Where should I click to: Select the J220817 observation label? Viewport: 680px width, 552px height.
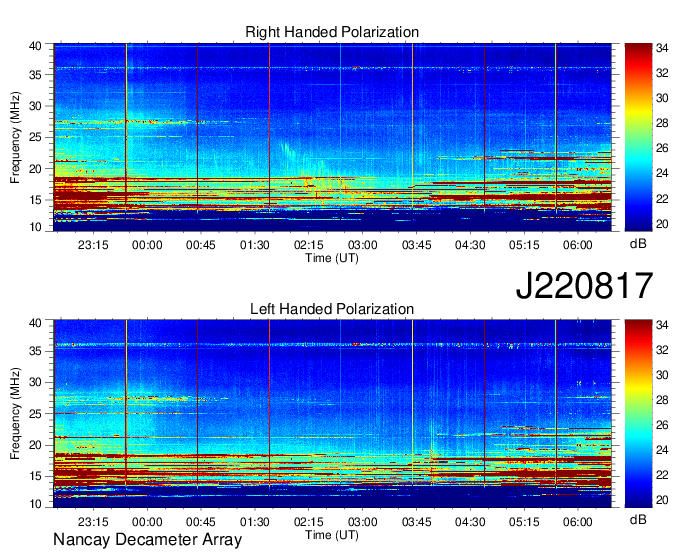coord(584,286)
